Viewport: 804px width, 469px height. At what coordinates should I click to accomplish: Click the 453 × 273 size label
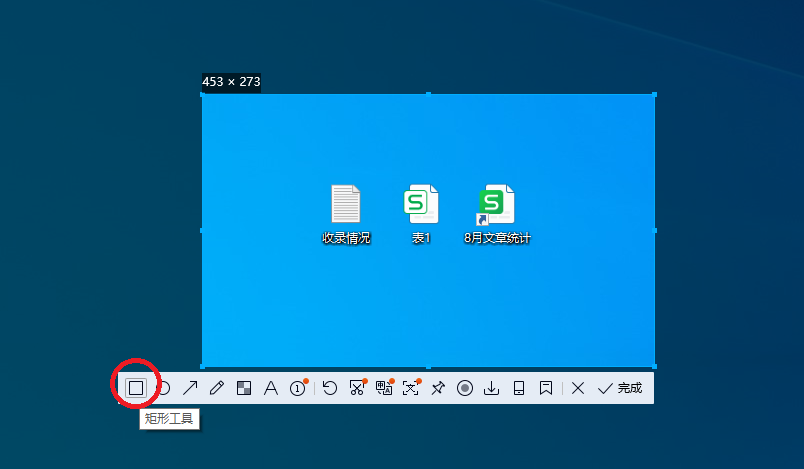(231, 82)
